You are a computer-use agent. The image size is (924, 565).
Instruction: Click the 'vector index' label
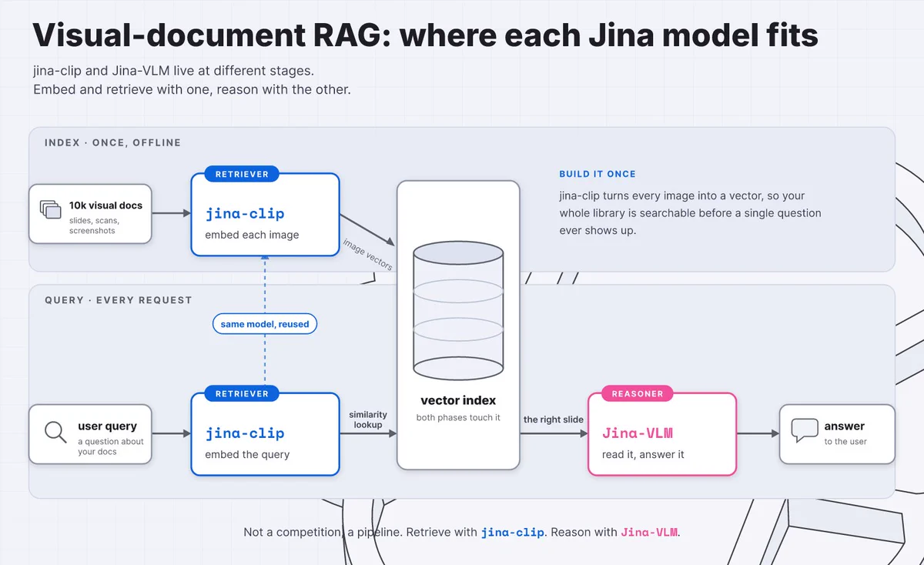tap(458, 400)
